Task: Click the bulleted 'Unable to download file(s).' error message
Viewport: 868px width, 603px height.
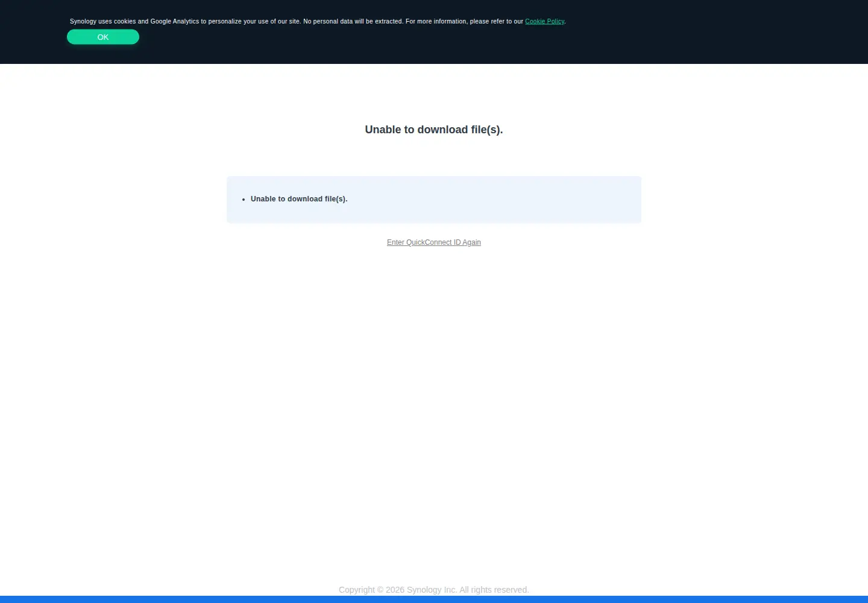Action: point(299,199)
